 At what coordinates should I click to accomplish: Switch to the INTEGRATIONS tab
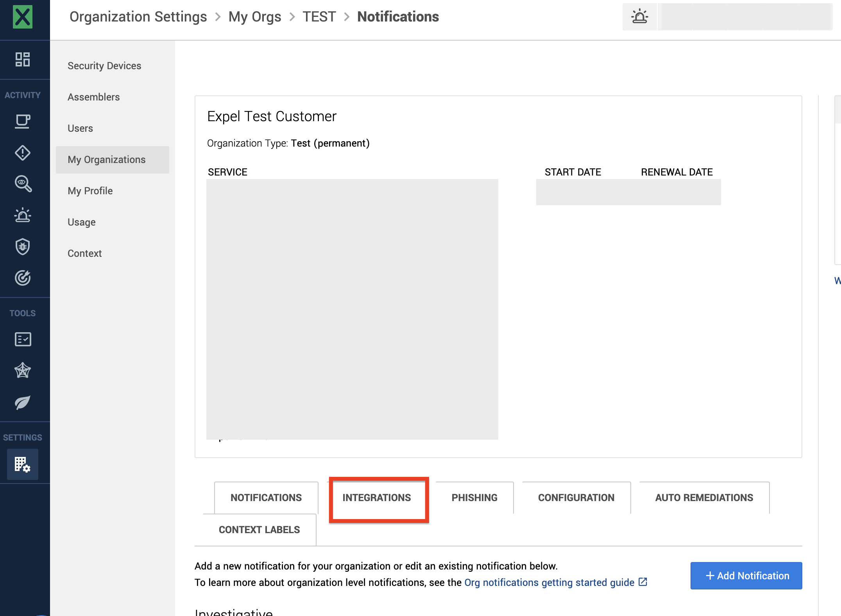(x=377, y=498)
